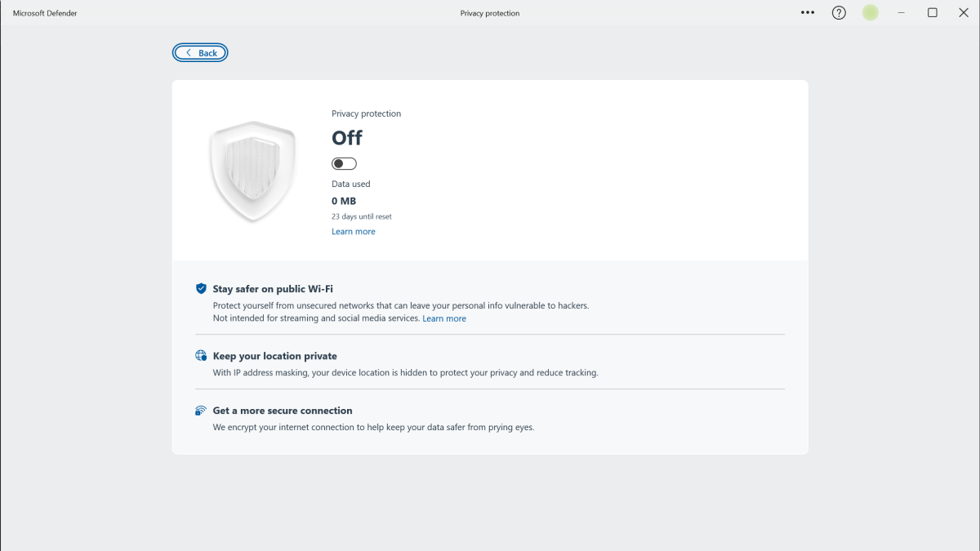Click the 'Data used' label
Viewport: 980px width, 551px height.
350,184
